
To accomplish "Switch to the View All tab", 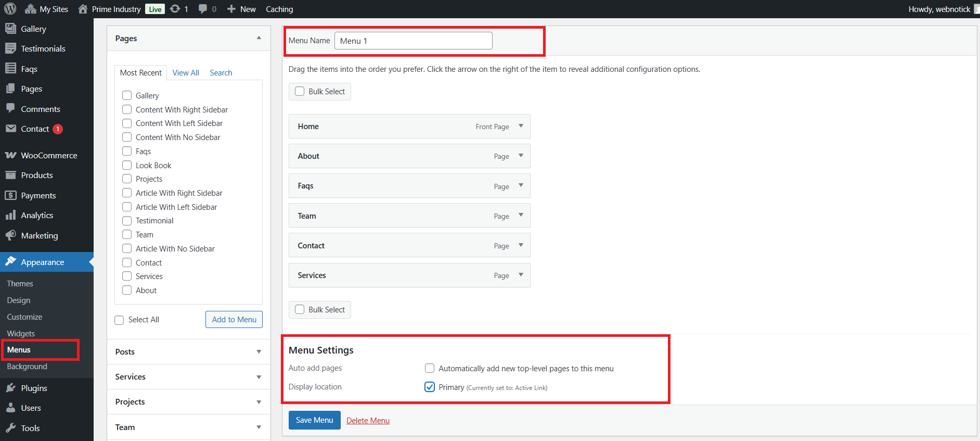I will [186, 73].
